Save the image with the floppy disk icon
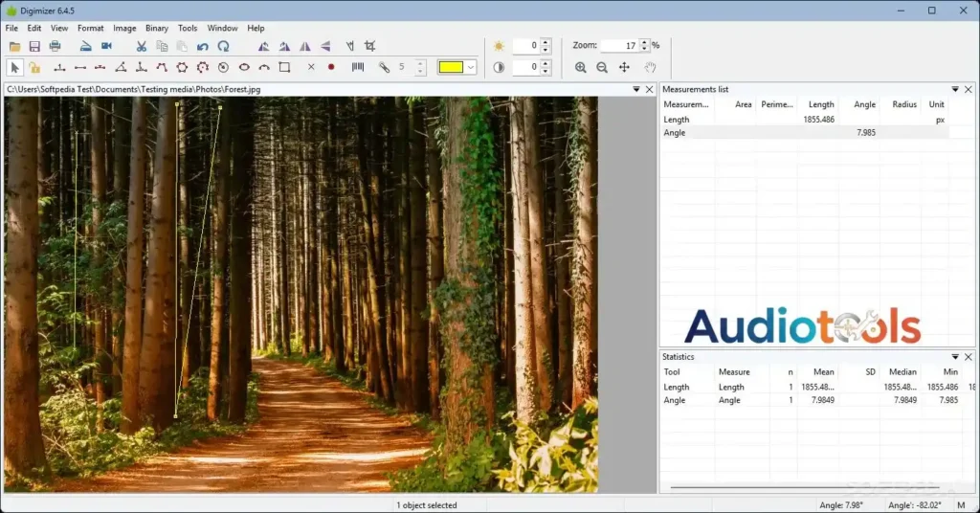Viewport: 980px width, 513px height. pos(34,46)
